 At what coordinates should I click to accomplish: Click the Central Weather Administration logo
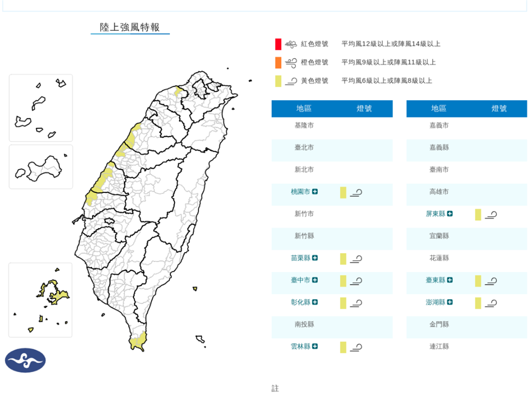pos(25,360)
